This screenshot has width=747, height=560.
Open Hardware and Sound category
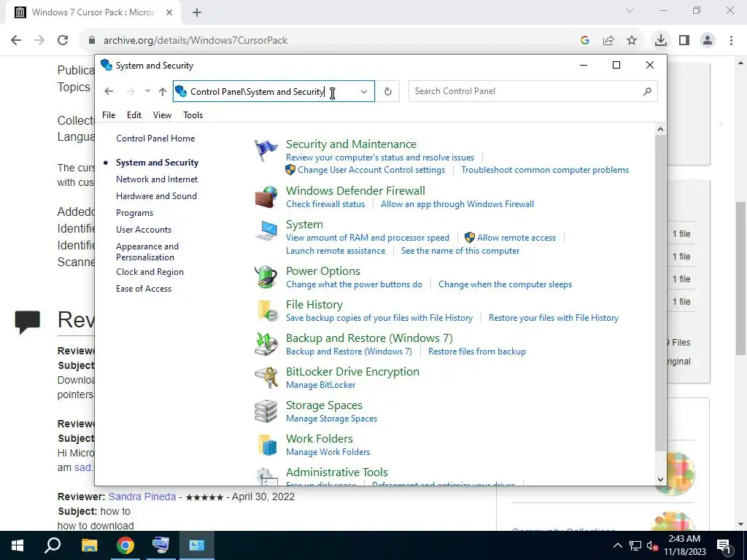tap(156, 196)
